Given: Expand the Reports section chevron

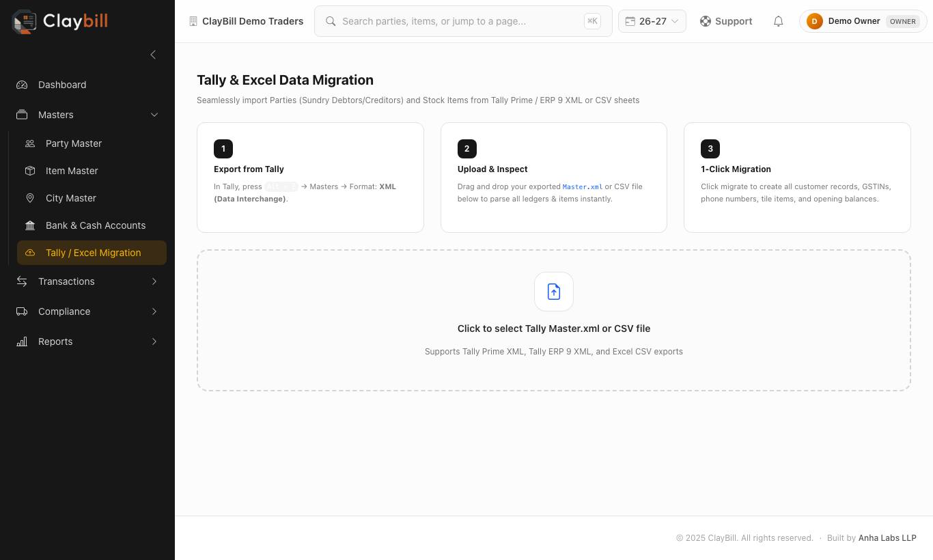Looking at the screenshot, I should click(154, 341).
